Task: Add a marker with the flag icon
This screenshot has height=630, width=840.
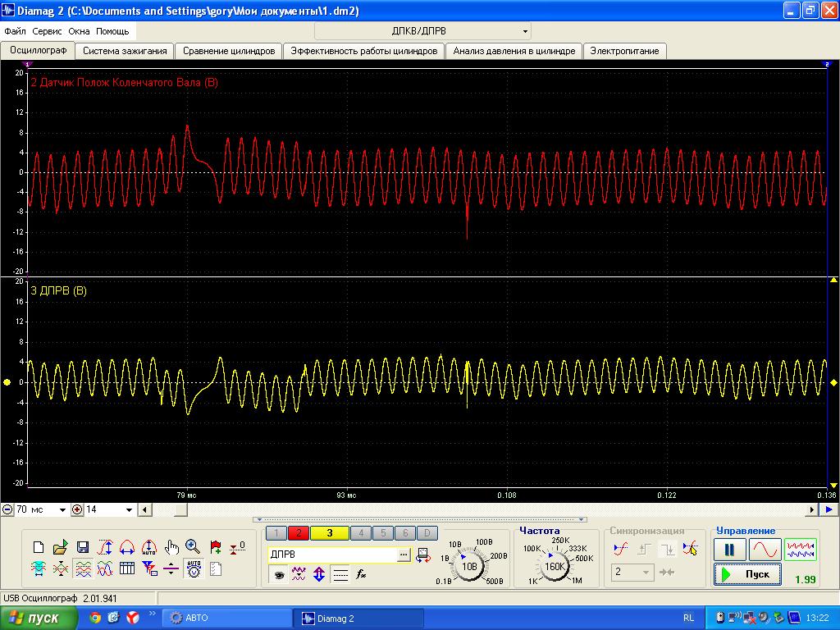Action: tap(216, 547)
